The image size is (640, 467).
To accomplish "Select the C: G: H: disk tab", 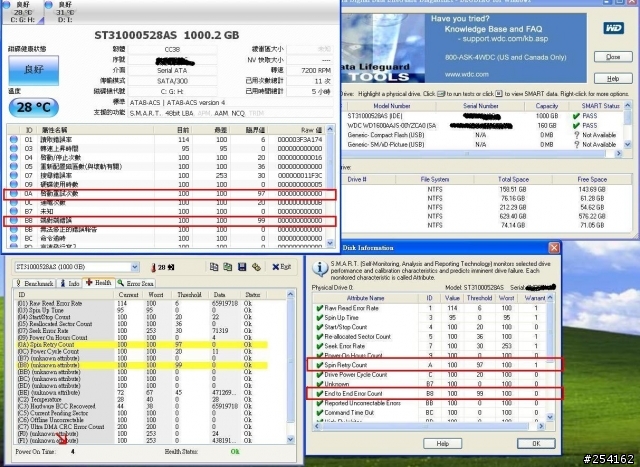I will click(x=22, y=12).
